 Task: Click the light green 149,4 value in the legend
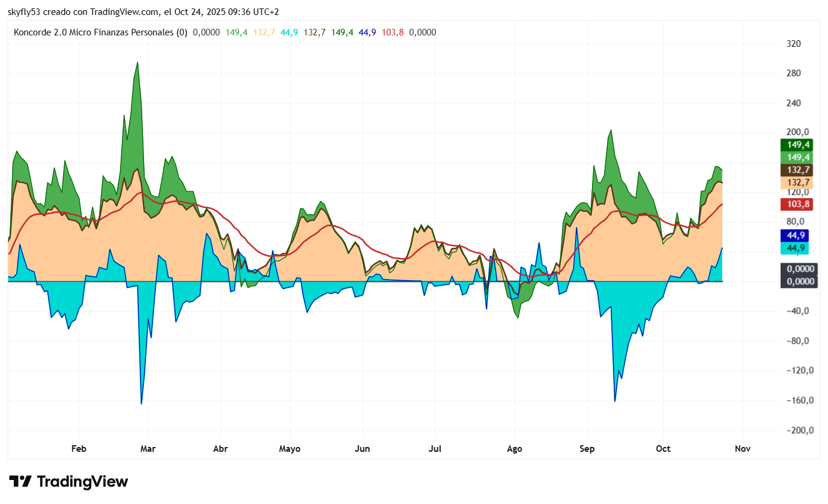(237, 32)
